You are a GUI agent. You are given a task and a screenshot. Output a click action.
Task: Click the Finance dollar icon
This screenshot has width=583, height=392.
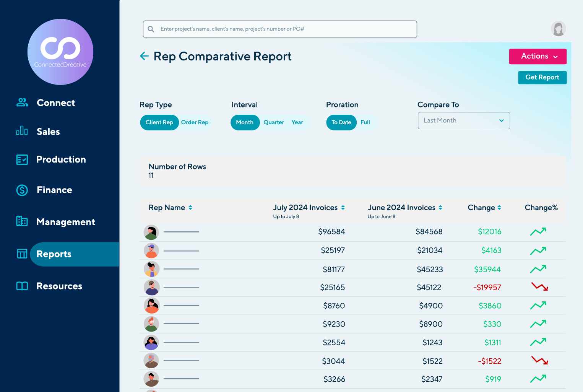pyautogui.click(x=22, y=190)
